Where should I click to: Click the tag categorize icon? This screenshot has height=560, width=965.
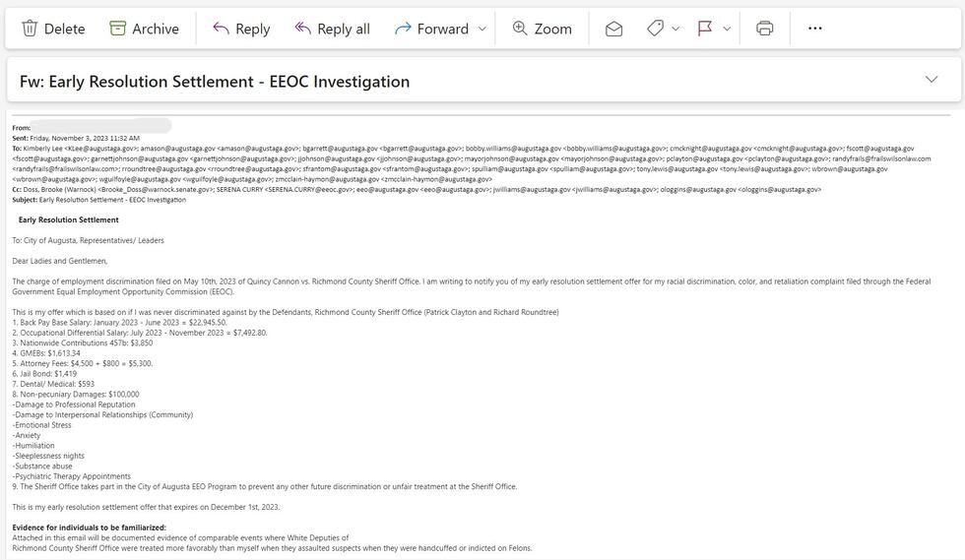click(x=656, y=29)
